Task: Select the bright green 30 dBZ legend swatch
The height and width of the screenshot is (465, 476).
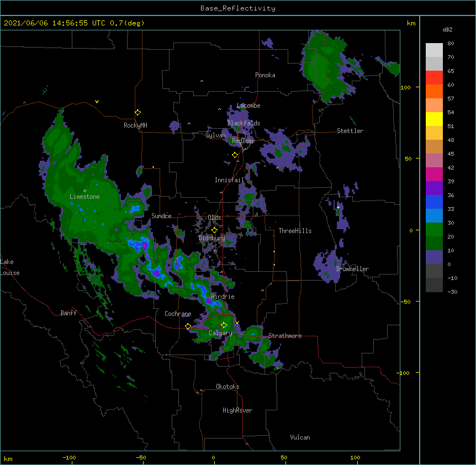Action: pyautogui.click(x=434, y=230)
